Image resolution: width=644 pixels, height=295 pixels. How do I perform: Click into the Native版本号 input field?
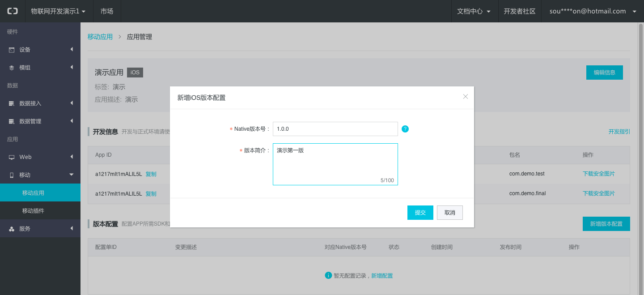click(x=335, y=129)
